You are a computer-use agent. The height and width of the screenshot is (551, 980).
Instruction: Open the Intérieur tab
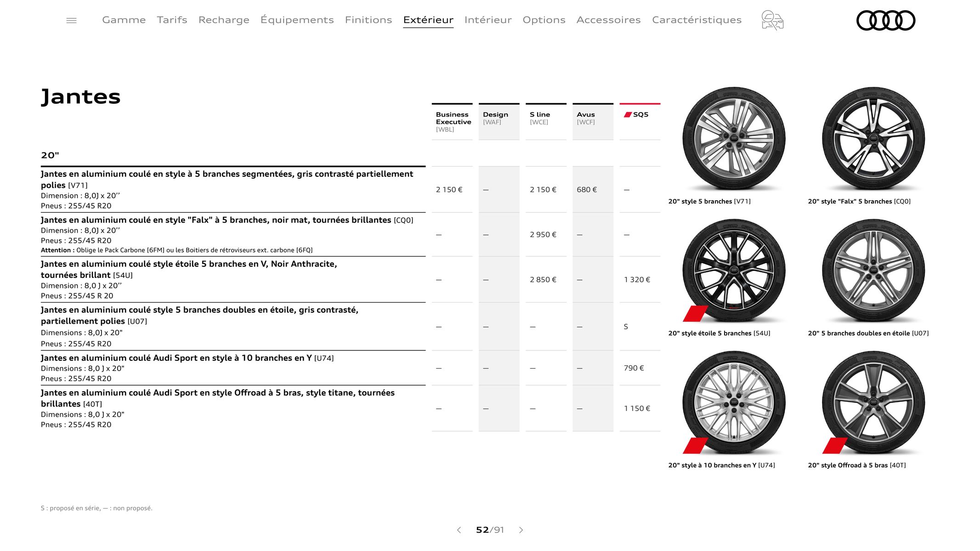click(x=488, y=20)
